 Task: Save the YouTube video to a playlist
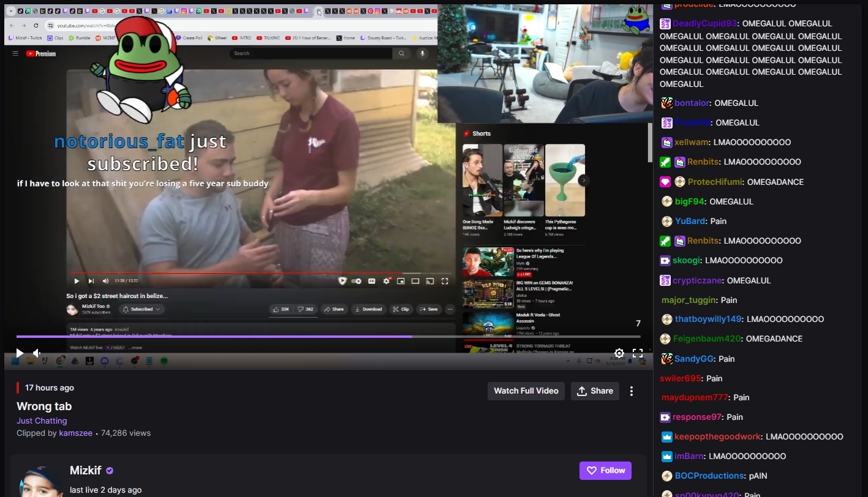pyautogui.click(x=429, y=309)
